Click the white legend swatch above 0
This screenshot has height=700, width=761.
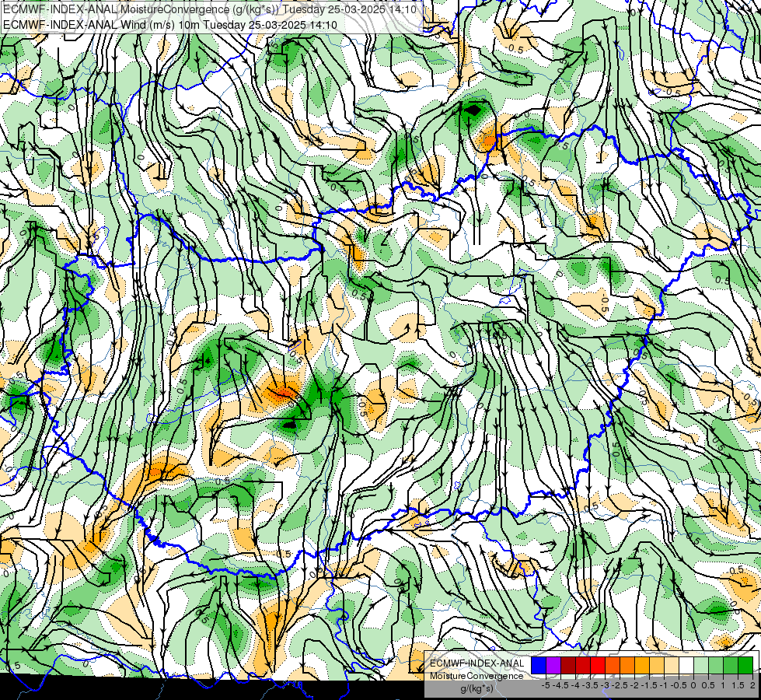[686, 665]
